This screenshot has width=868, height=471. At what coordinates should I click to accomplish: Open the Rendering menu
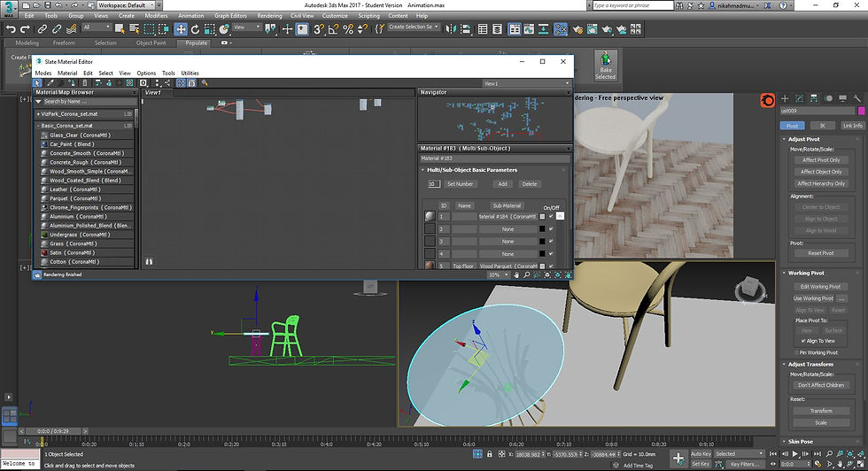click(269, 16)
